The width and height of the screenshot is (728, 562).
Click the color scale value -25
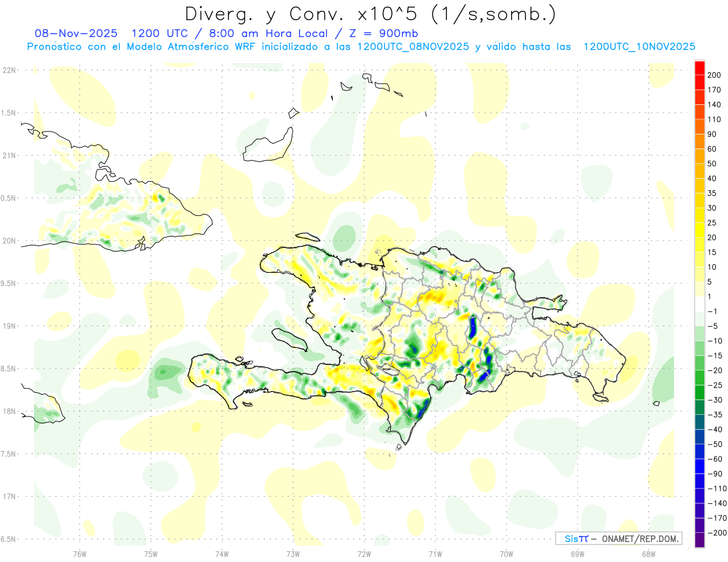[x=714, y=385]
